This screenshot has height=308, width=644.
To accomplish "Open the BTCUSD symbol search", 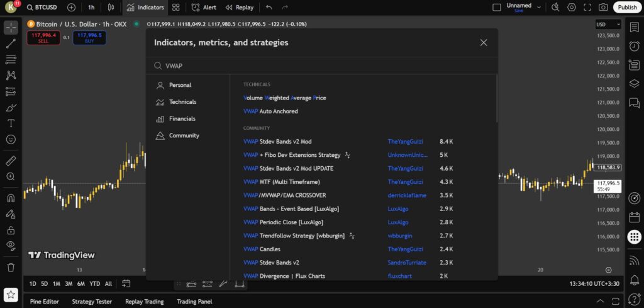I will 42,8.
